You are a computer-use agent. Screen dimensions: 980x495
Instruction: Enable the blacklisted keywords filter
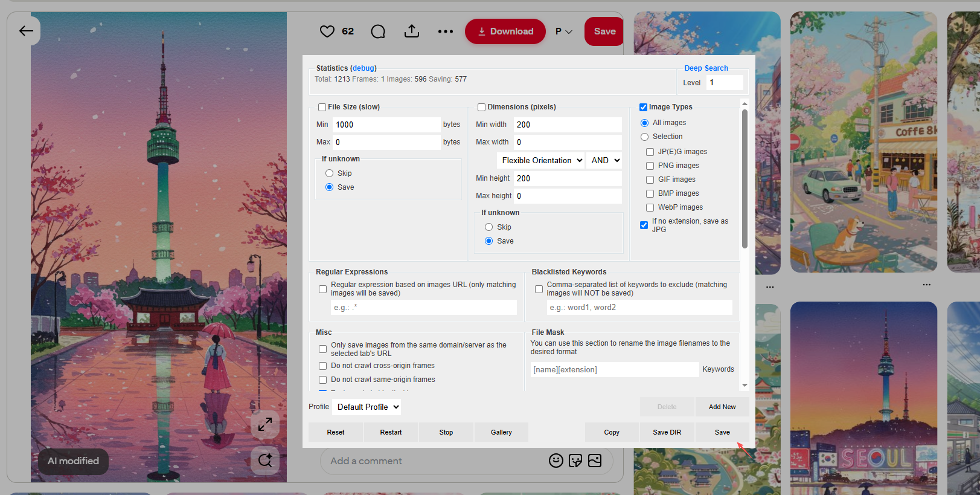[x=539, y=289]
